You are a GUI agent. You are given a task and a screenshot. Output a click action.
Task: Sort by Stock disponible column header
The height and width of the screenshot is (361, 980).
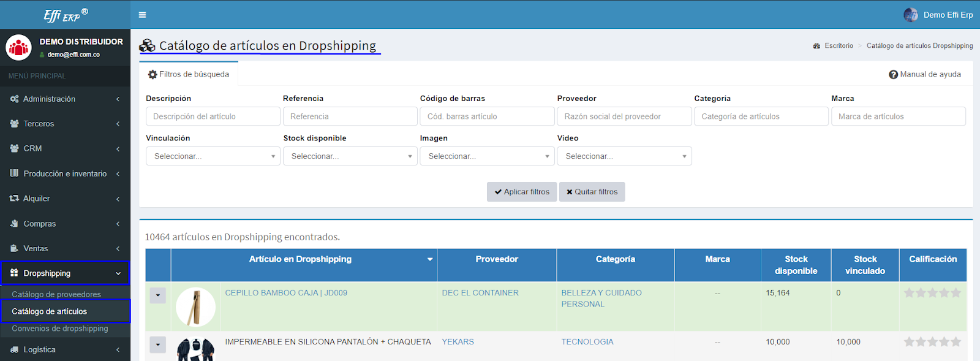tap(796, 265)
